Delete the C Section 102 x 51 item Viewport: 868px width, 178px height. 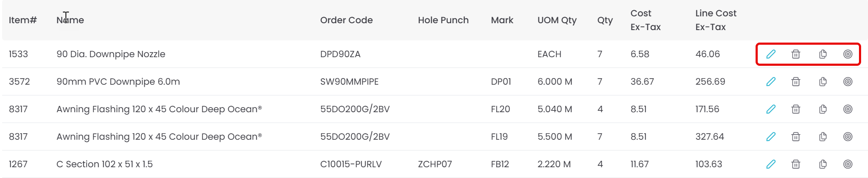796,164
